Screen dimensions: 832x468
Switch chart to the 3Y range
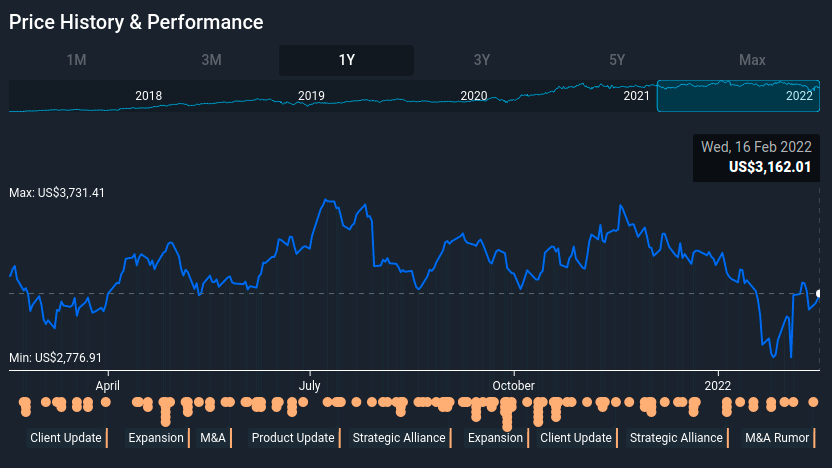(481, 60)
